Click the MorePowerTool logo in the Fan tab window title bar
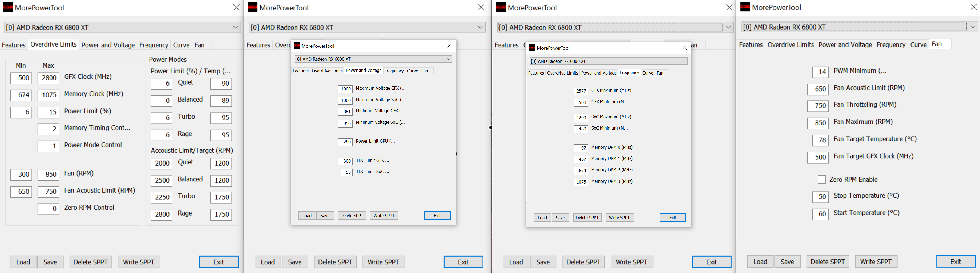Image resolution: width=980 pixels, height=273 pixels. coord(745,7)
